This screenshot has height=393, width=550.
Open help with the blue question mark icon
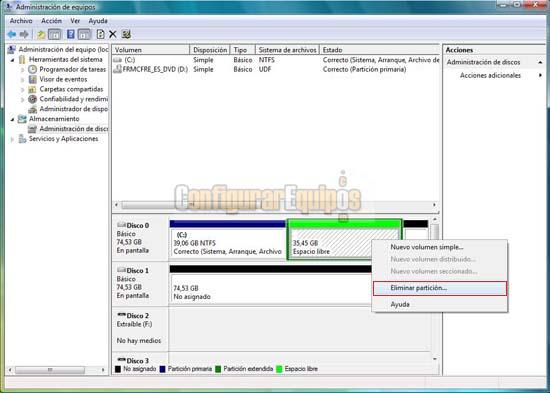point(71,34)
